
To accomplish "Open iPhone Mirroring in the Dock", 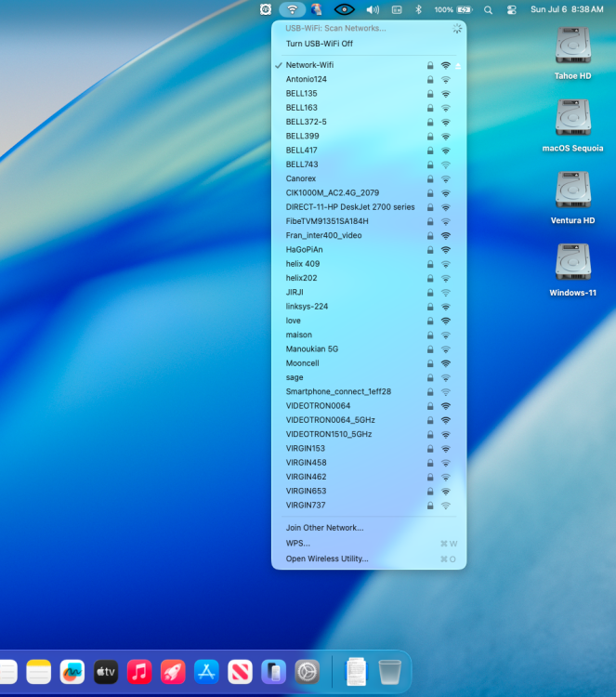I will pyautogui.click(x=273, y=672).
